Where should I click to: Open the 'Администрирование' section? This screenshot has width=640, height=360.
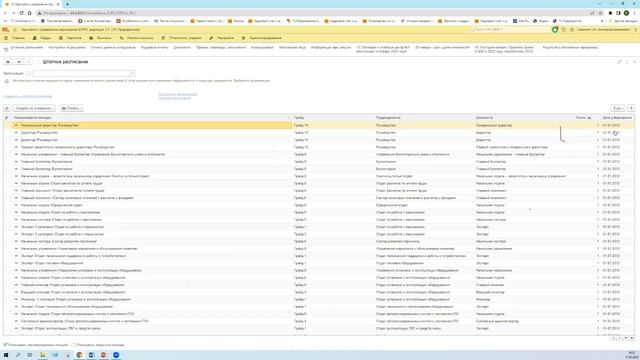[262, 38]
